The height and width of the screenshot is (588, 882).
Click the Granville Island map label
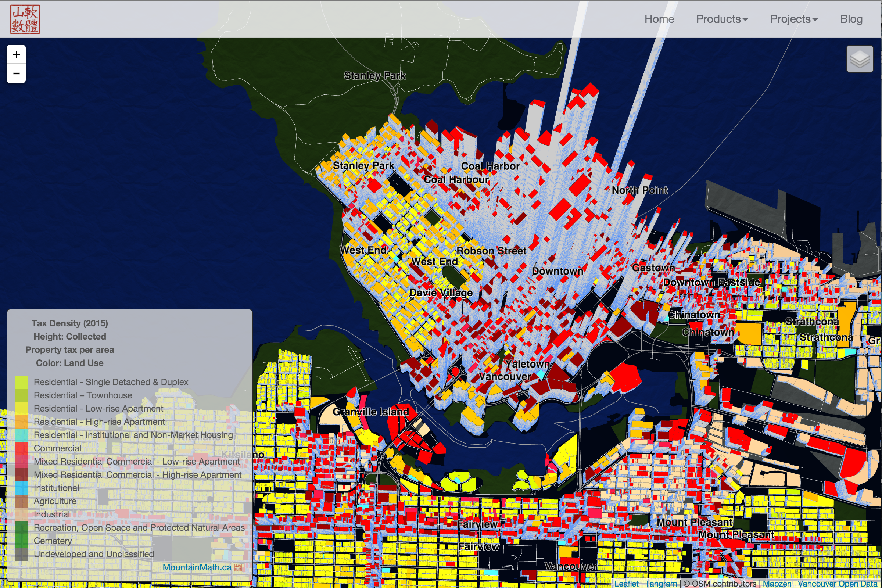(370, 412)
